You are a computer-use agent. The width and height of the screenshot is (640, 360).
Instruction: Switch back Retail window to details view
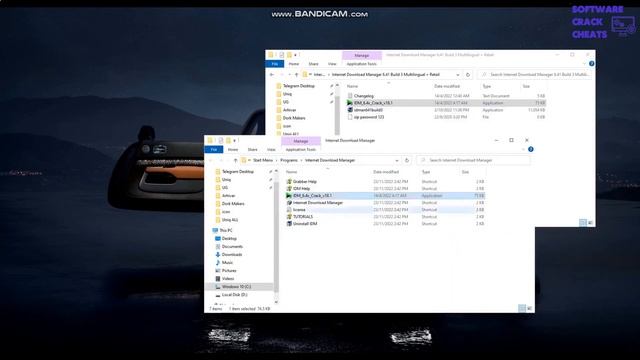pos(582,222)
